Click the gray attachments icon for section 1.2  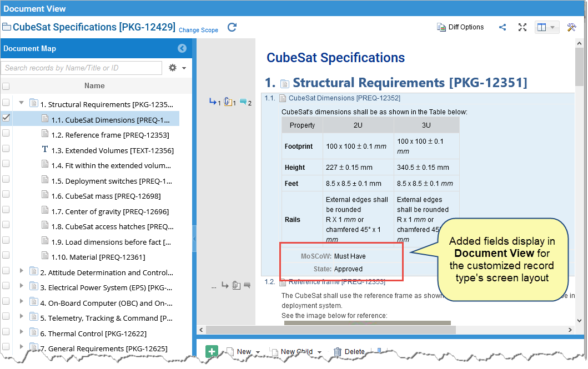click(x=236, y=285)
